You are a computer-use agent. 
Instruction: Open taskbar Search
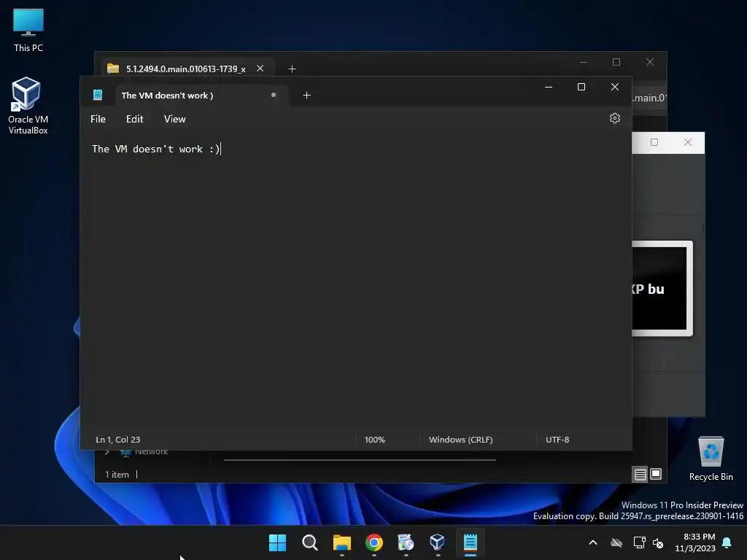309,542
